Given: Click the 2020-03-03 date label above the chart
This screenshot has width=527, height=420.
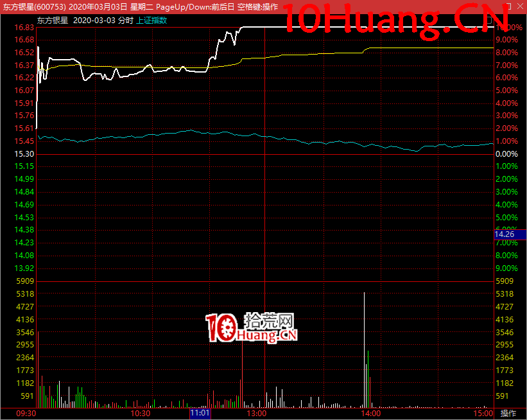Looking at the screenshot, I should [94, 21].
